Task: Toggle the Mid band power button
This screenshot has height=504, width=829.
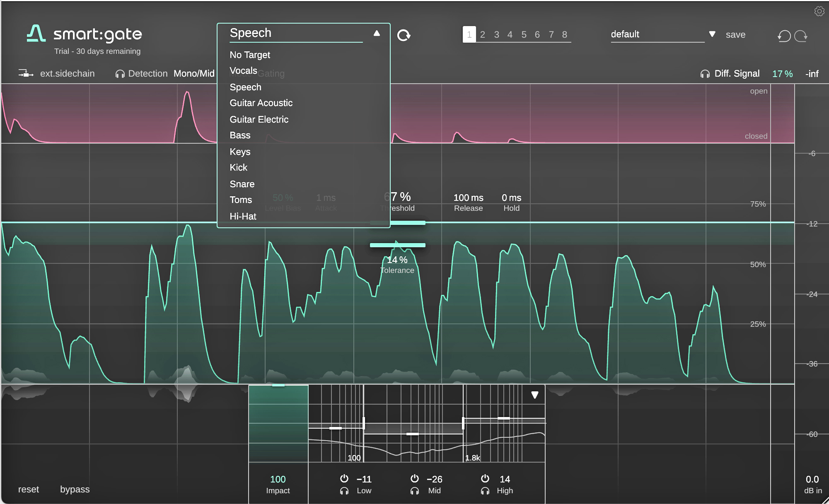Action: coord(414,479)
